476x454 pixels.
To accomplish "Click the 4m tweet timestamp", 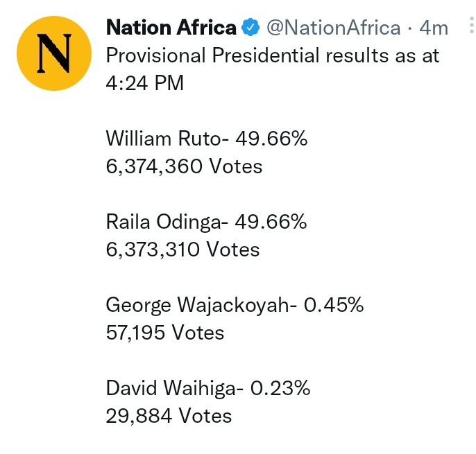I will coord(434,28).
